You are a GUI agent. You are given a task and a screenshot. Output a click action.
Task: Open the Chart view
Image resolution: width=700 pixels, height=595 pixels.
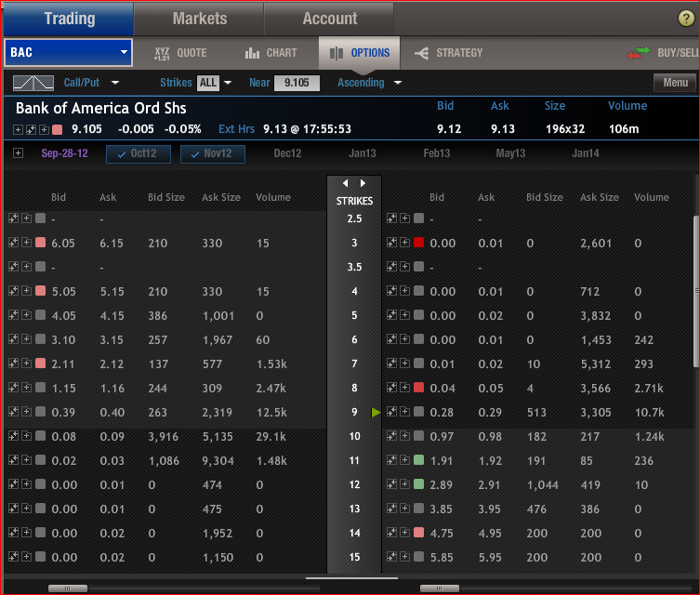click(271, 53)
